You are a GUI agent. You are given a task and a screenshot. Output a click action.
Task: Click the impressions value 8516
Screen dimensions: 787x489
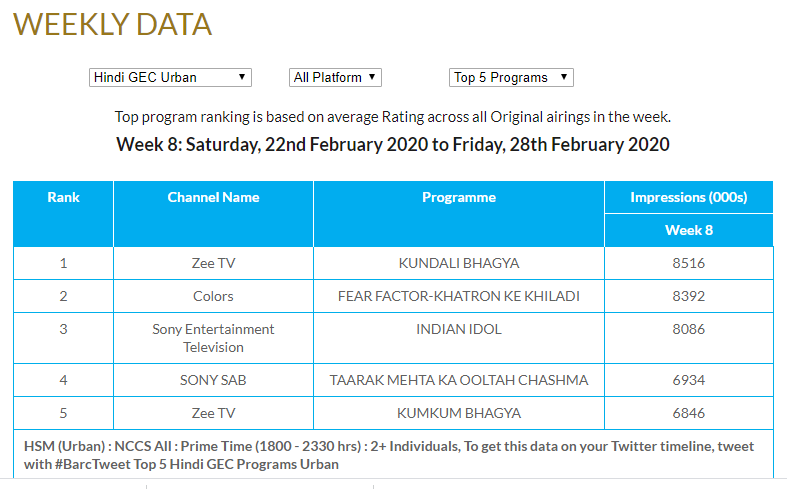tap(689, 263)
